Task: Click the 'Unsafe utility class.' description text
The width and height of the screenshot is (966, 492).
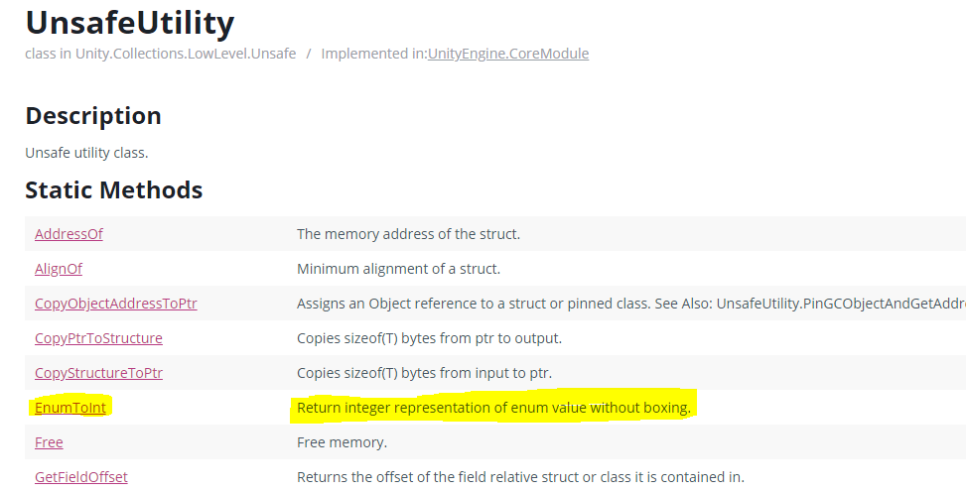Action: (x=87, y=153)
